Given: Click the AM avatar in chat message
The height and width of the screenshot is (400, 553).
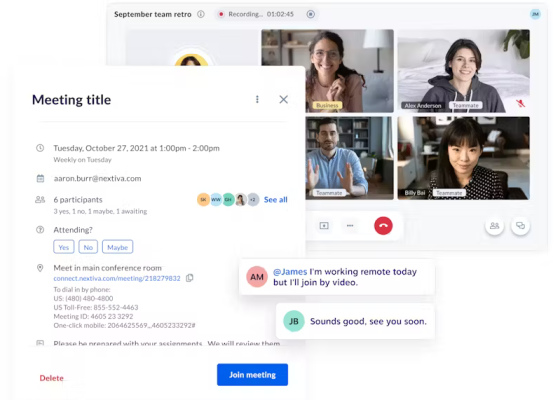Looking at the screenshot, I should [x=257, y=277].
